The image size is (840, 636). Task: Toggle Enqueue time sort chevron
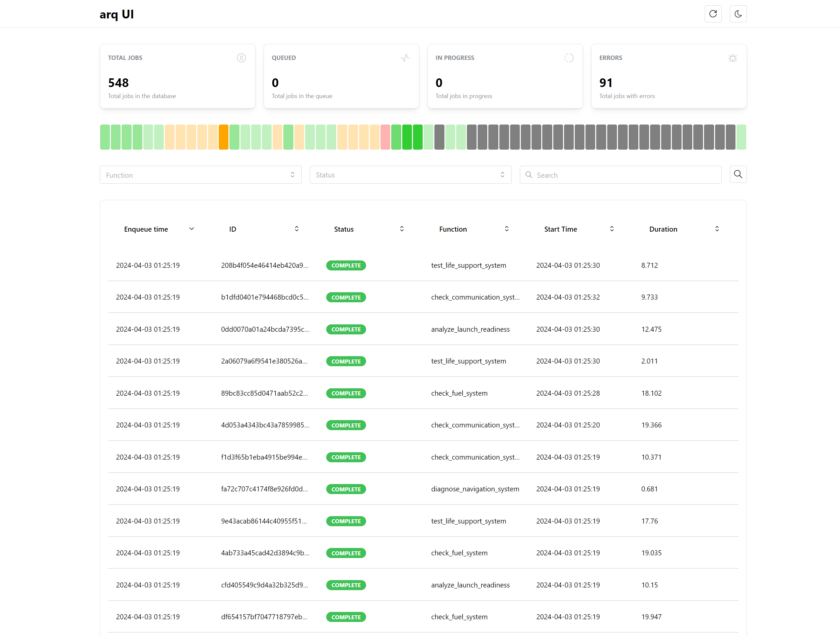(x=191, y=229)
